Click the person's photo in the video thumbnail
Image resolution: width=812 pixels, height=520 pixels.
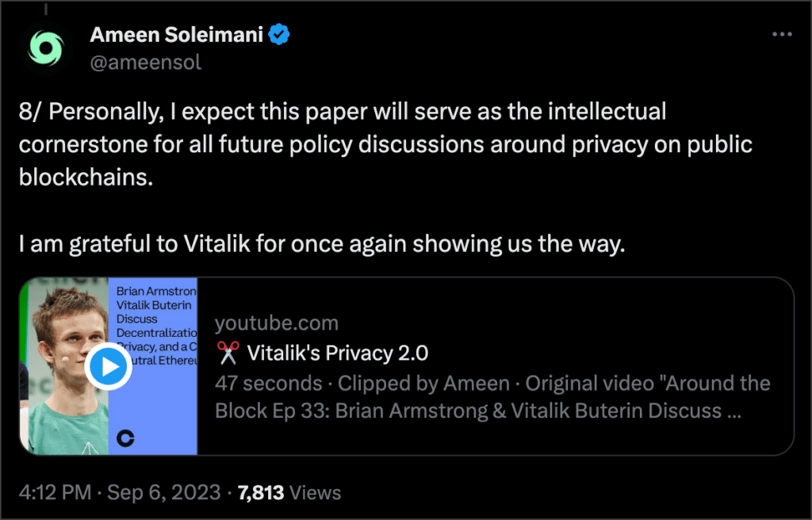point(64,366)
